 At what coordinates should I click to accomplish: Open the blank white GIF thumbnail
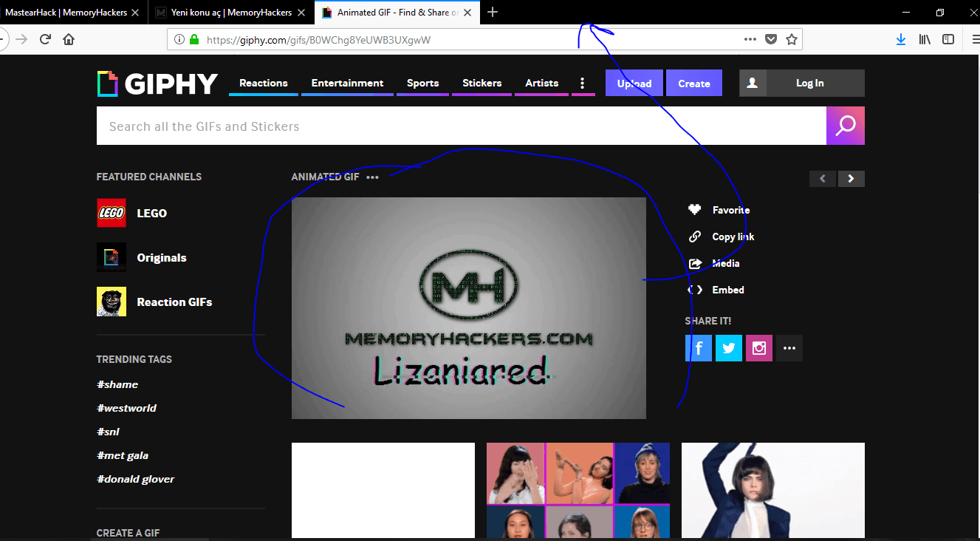pyautogui.click(x=383, y=490)
